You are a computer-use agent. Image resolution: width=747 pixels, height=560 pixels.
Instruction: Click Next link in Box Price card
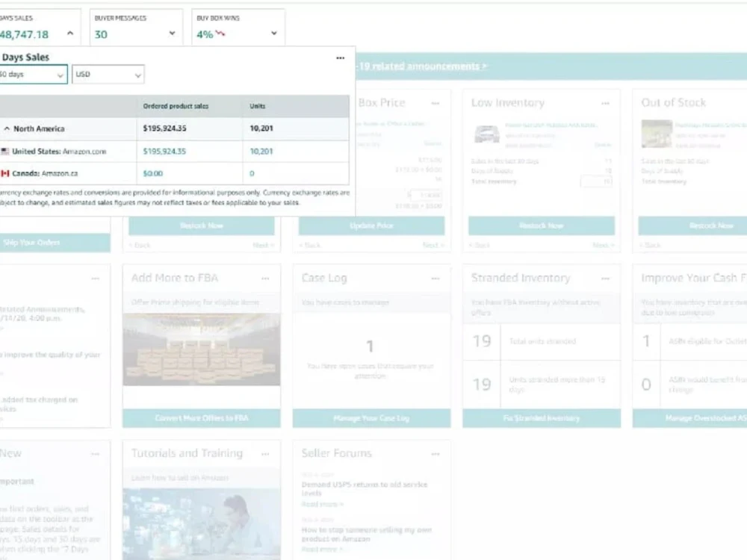[x=433, y=245]
